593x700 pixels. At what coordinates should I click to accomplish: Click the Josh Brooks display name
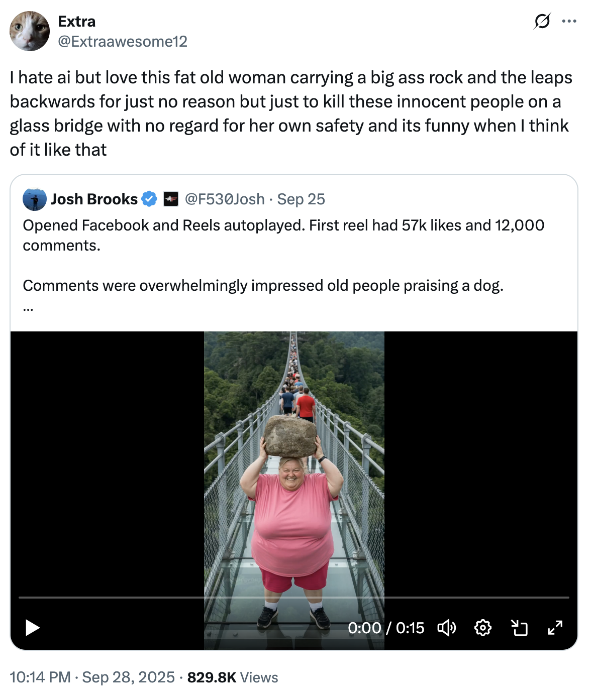click(94, 199)
